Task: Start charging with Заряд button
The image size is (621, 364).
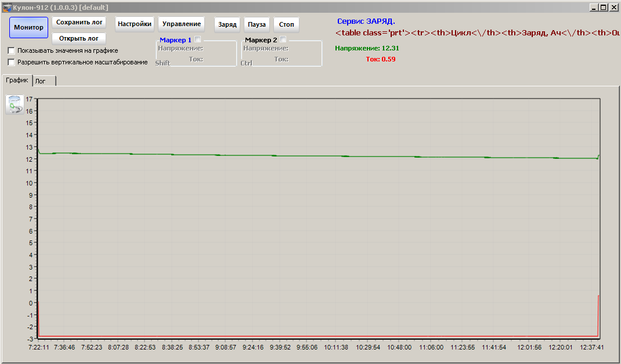Action: 228,25
